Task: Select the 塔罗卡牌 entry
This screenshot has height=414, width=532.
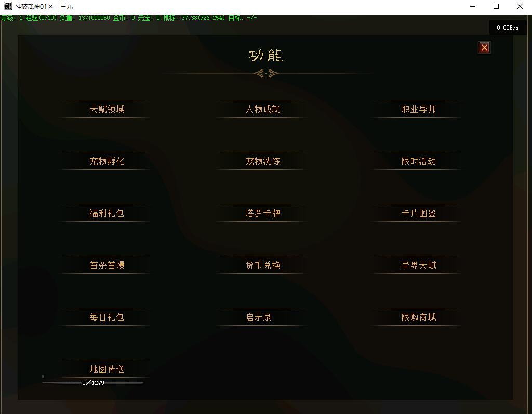Action: [x=262, y=213]
